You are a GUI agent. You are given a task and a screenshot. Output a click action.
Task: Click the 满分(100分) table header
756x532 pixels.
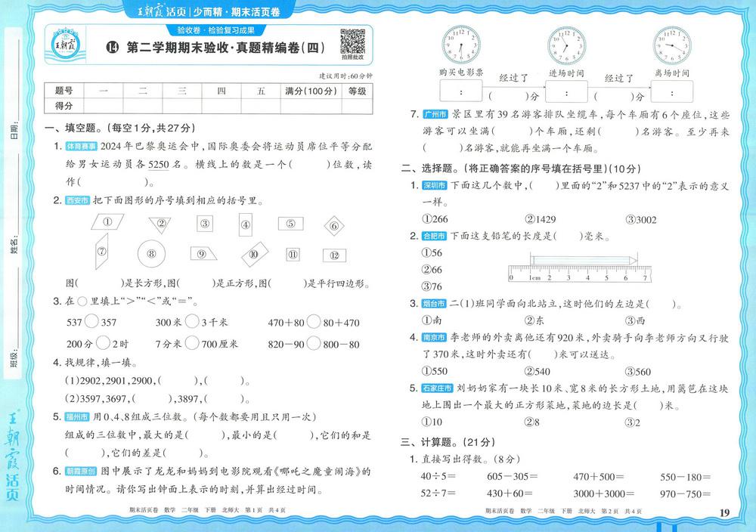pyautogui.click(x=311, y=91)
